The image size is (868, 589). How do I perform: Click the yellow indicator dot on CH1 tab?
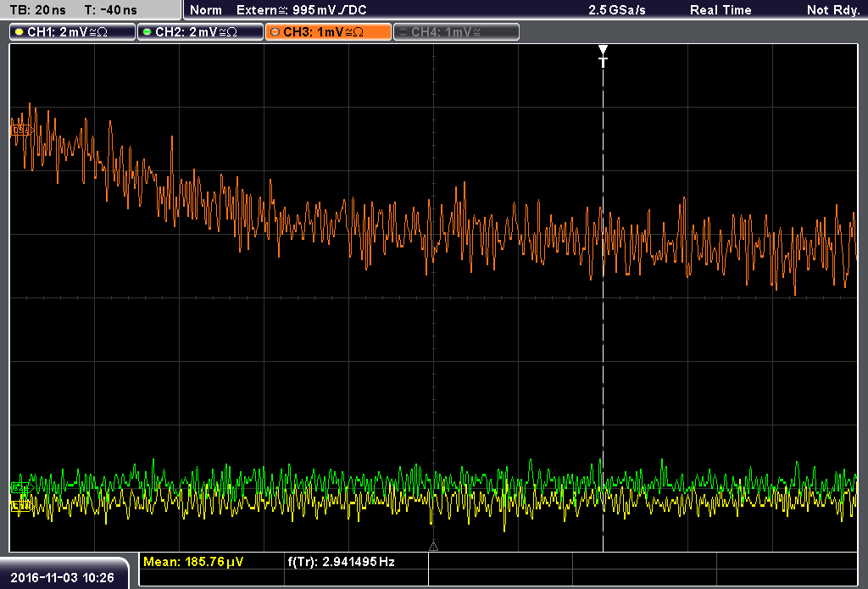[x=19, y=32]
